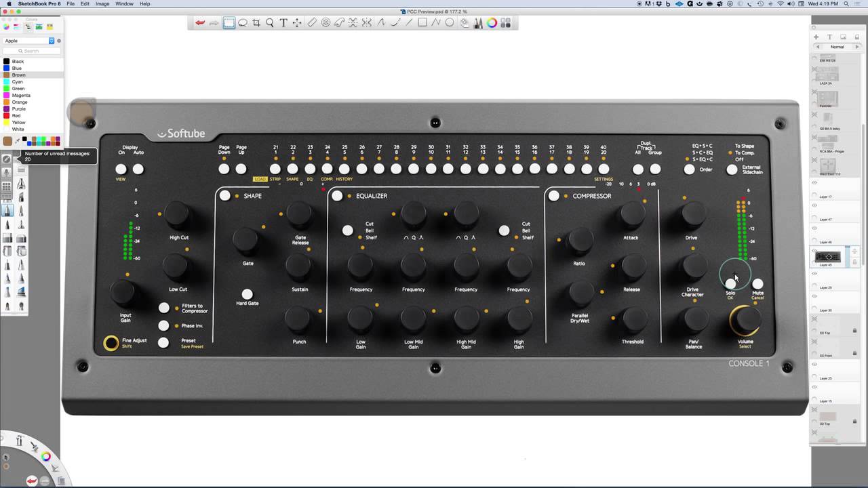The image size is (868, 488).
Task: Toggle visibility of Layer 46
Action: (814, 228)
